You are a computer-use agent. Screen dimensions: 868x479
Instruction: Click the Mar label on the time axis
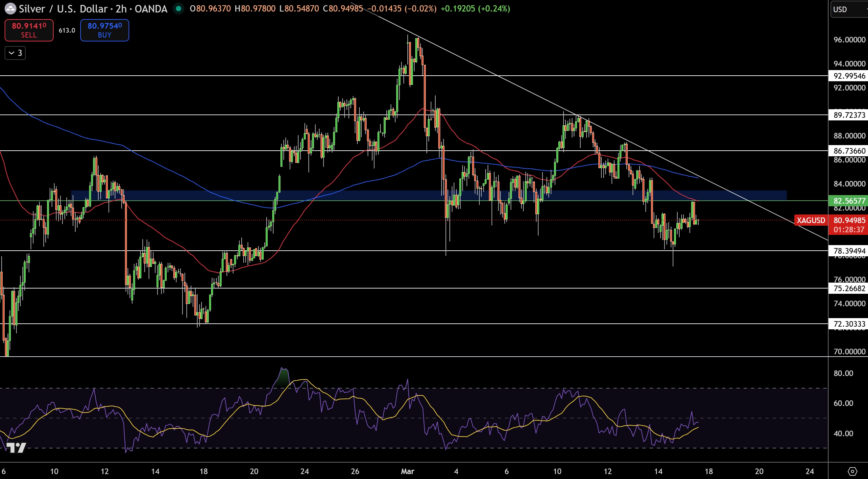click(408, 472)
